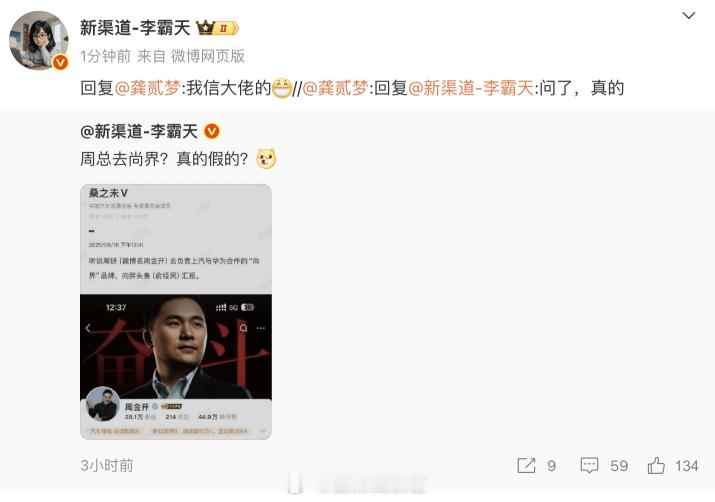
Task: Open comments via speech bubble icon
Action: point(589,466)
